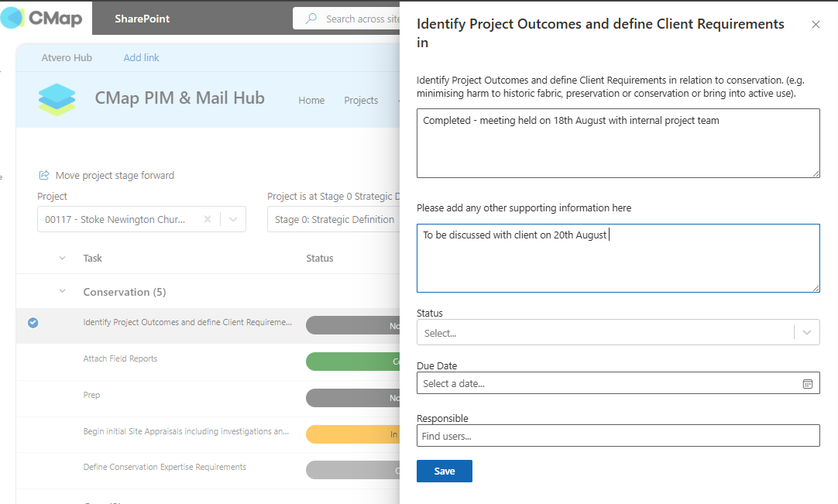Screen dimensions: 838x504
Task: Toggle the selected checkmark on Identify Project Outcomes row
Action: (x=33, y=323)
